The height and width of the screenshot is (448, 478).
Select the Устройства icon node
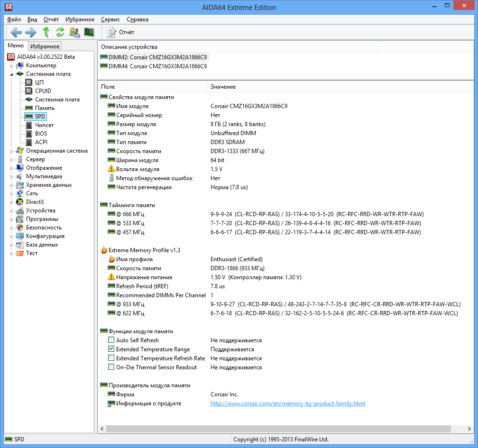(x=20, y=210)
